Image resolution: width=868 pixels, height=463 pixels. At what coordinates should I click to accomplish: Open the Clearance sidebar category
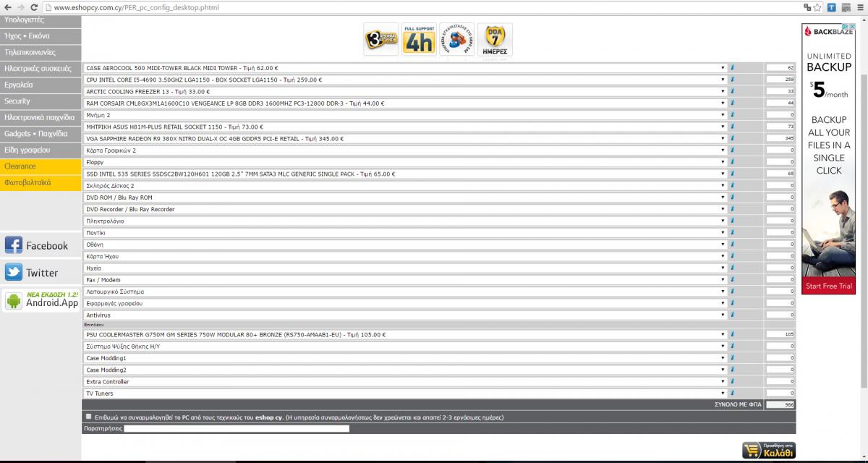coord(41,166)
